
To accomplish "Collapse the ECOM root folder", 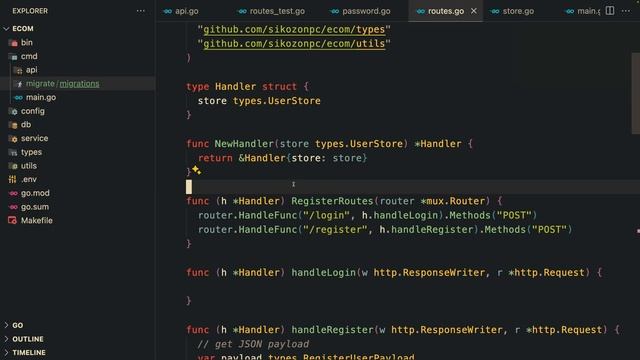I will tap(6, 29).
